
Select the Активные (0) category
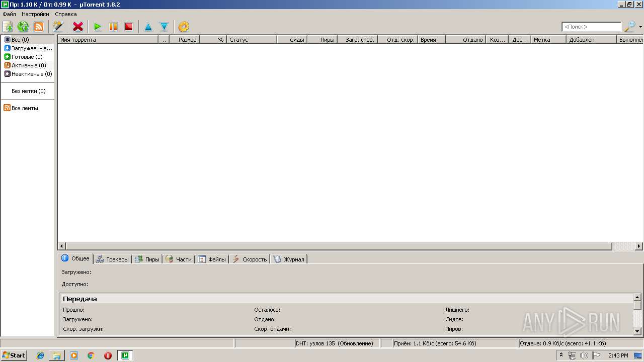27,65
